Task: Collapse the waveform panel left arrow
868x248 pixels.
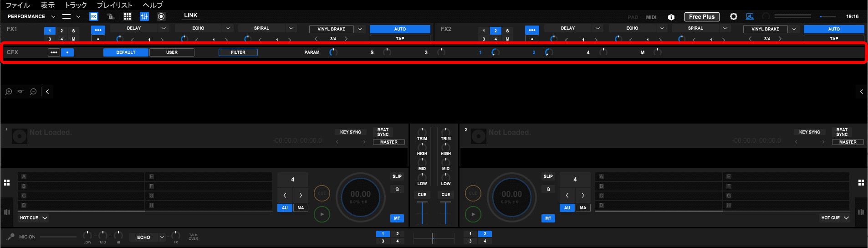Action: tap(47, 92)
